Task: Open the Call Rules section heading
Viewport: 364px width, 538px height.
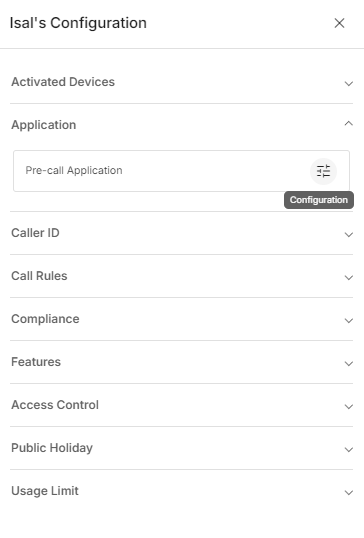Action: (x=39, y=276)
